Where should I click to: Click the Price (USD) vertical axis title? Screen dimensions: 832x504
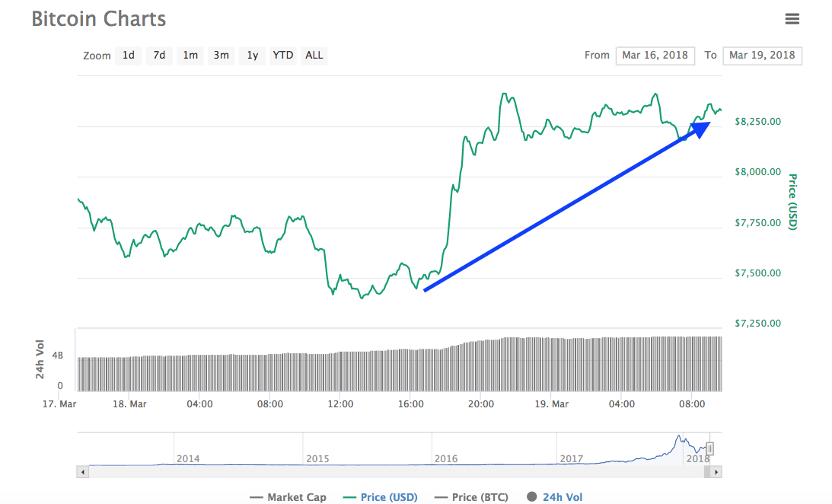tap(792, 202)
